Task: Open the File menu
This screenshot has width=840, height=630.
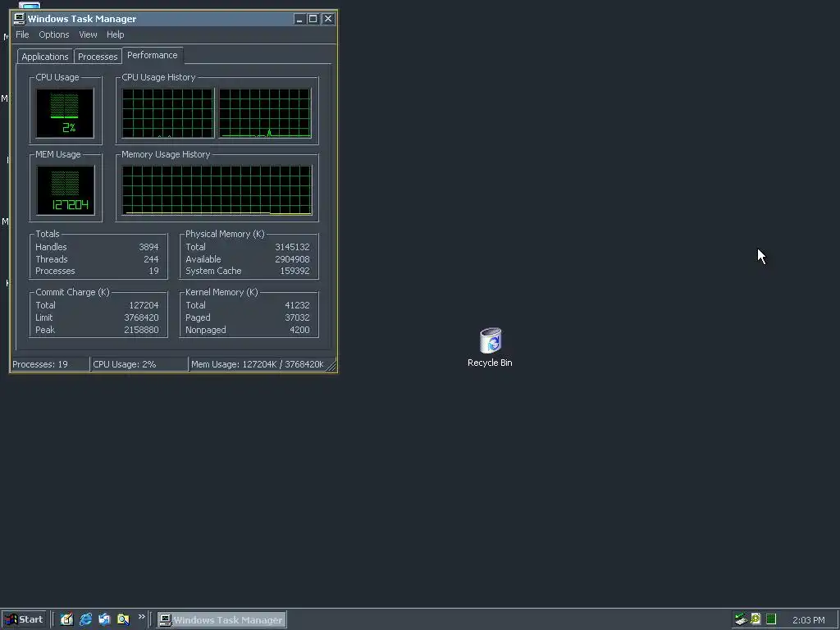Action: tap(22, 34)
